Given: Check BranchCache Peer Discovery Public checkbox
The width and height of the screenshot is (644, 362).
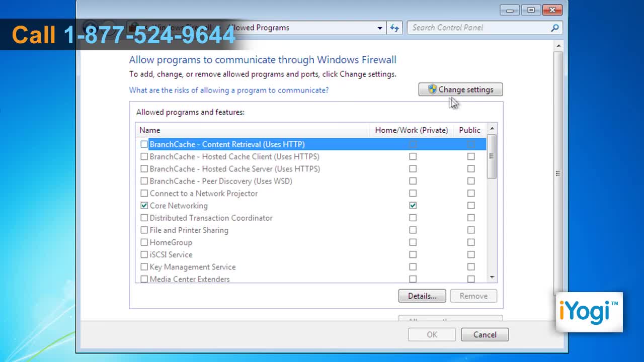Looking at the screenshot, I should (x=471, y=181).
